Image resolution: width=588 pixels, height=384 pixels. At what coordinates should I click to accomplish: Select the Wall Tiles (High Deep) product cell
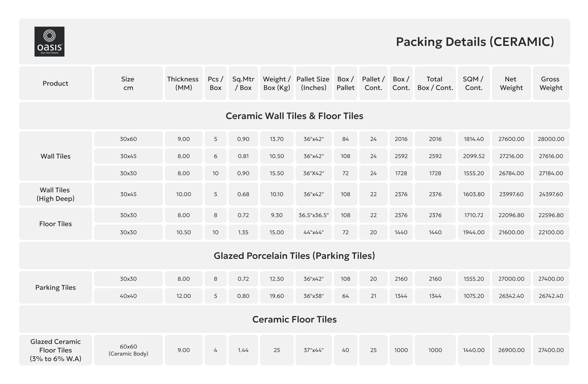[55, 194]
